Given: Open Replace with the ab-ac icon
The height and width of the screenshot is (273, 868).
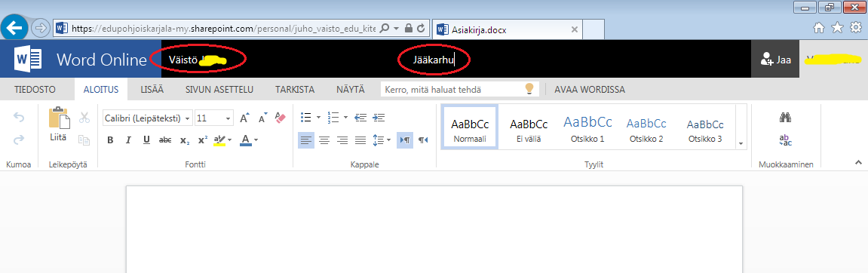Looking at the screenshot, I should coord(785,140).
